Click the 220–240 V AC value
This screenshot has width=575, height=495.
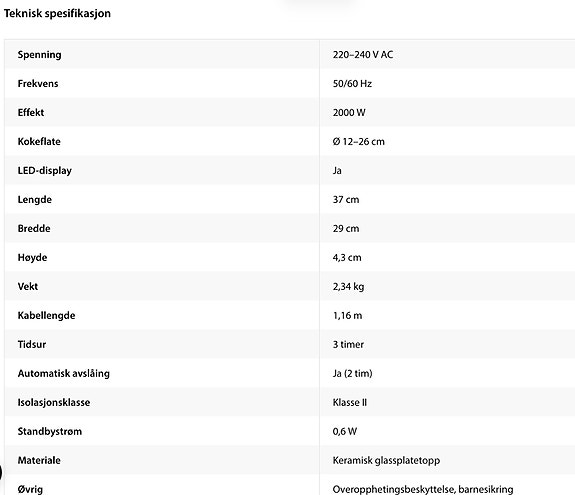click(x=363, y=55)
